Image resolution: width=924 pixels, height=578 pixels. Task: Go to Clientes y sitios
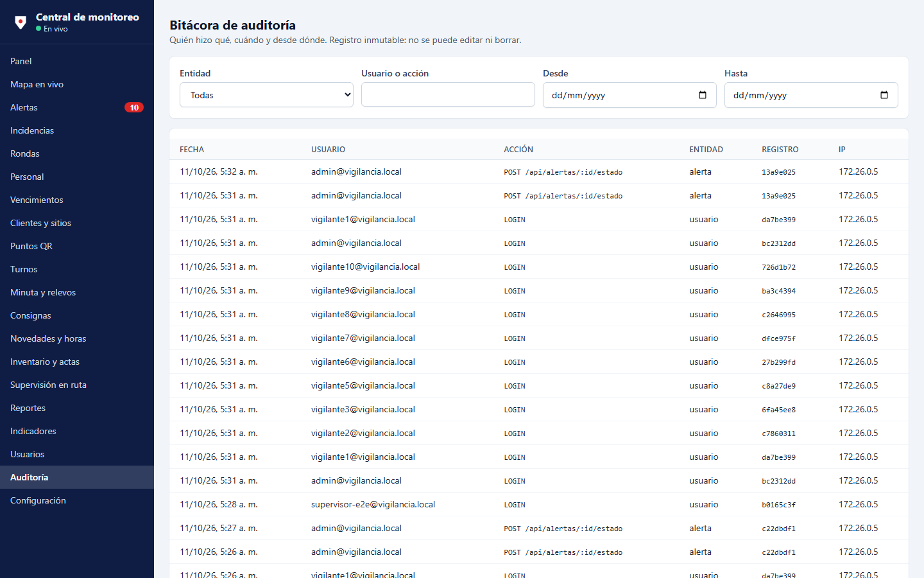click(77, 223)
